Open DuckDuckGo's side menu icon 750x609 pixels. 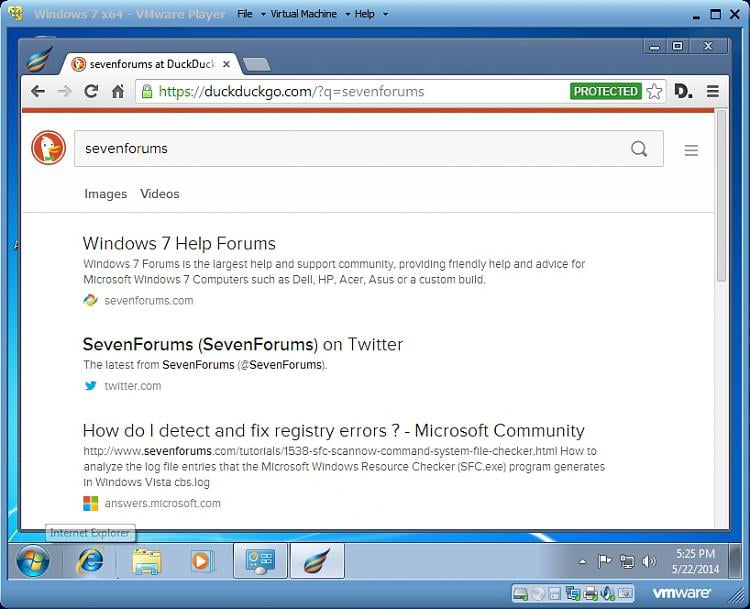[691, 151]
